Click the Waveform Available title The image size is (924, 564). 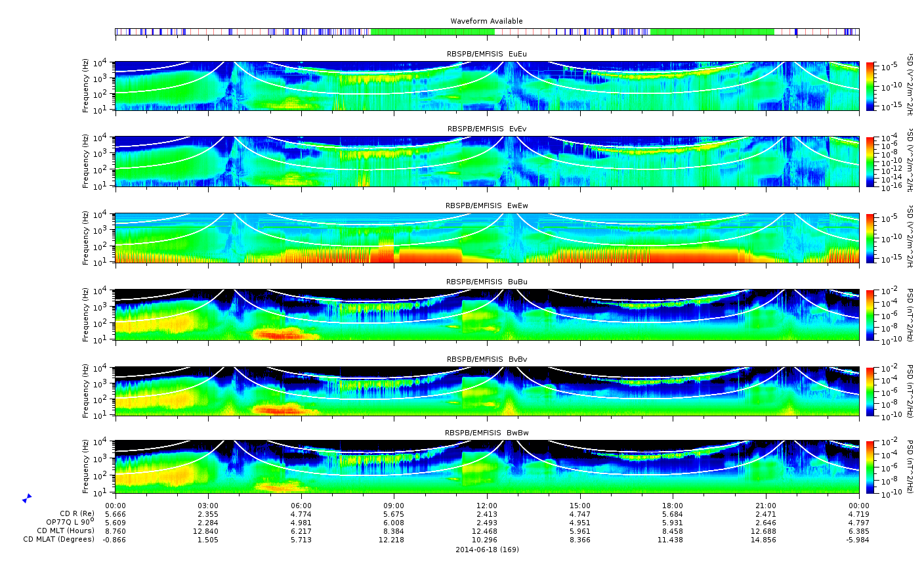(486, 21)
